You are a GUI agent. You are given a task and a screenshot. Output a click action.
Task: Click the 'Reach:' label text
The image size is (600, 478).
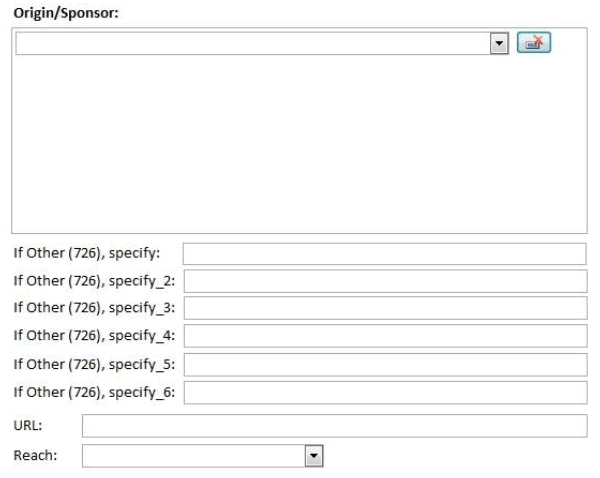point(35,455)
